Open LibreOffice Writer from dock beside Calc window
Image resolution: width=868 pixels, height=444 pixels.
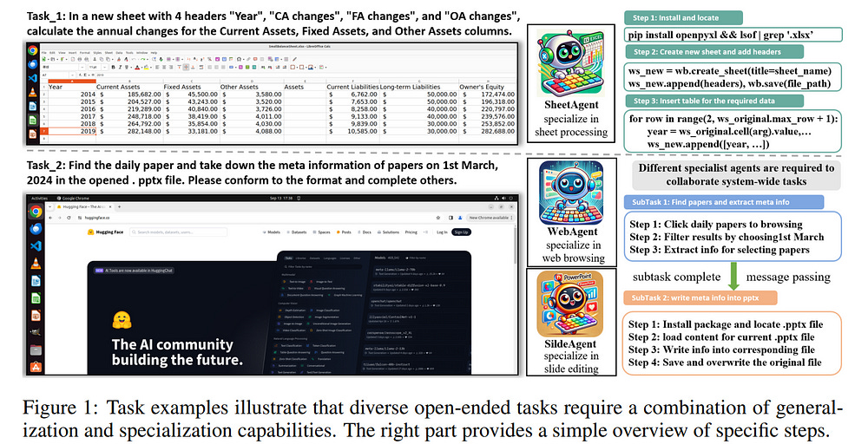[x=33, y=106]
